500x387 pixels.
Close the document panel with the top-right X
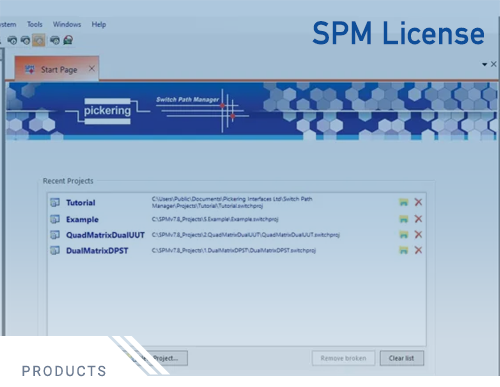(x=494, y=64)
